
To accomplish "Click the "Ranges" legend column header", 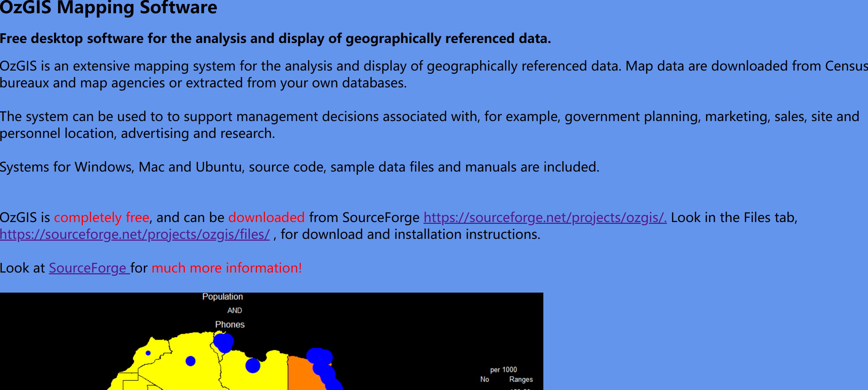I will (521, 379).
